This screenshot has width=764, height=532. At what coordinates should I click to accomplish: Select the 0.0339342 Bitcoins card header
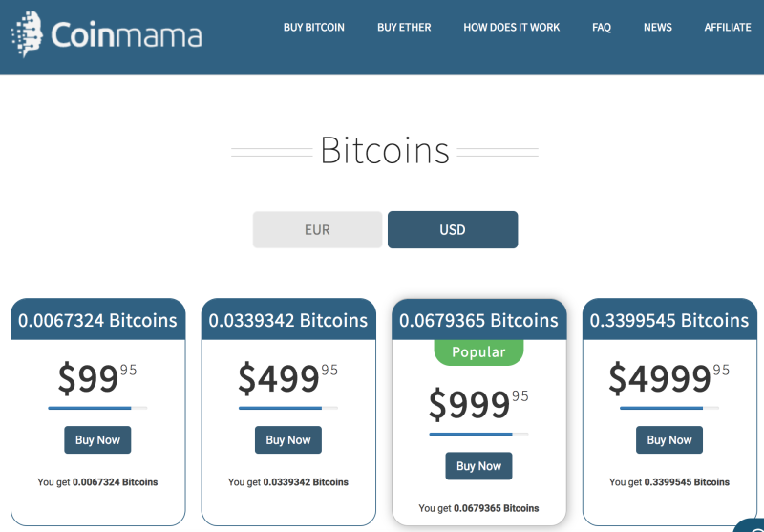[288, 320]
